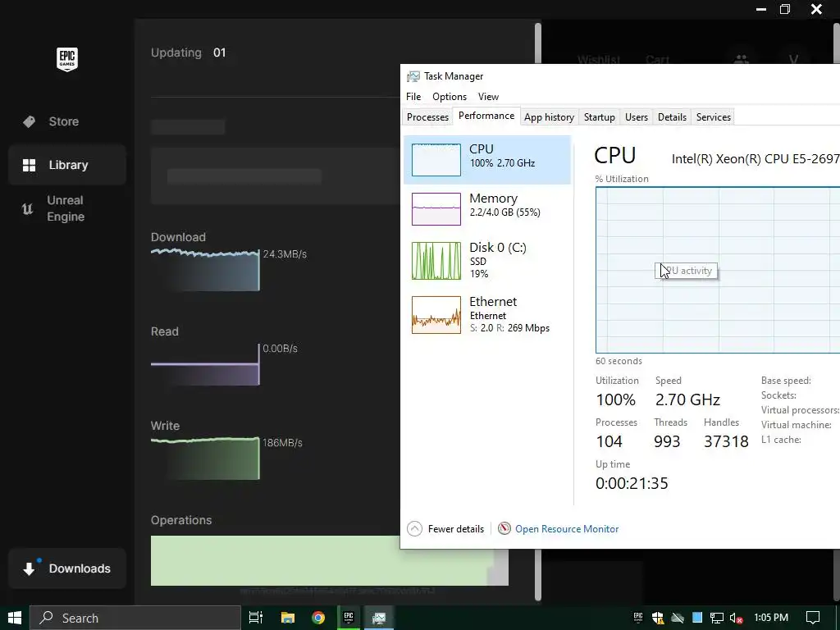Viewport: 840px width, 630px height.
Task: Click the Write speed graph
Action: tap(205, 459)
